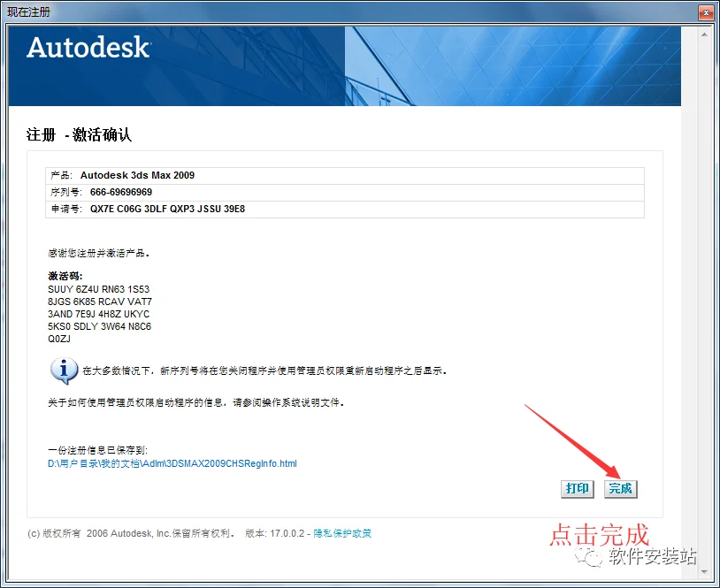Click activation code line 8JGS 6K85 RCAV VAT7
This screenshot has width=720, height=588.
[100, 302]
